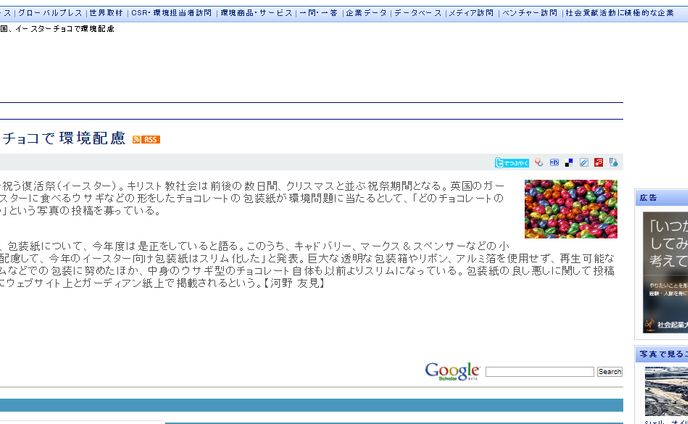Share via the Yahoo bookmark icon

click(539, 162)
